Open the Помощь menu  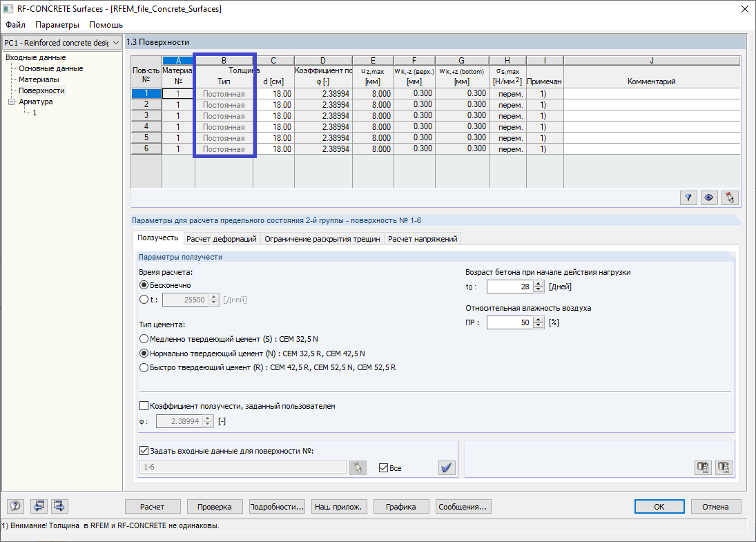[106, 25]
